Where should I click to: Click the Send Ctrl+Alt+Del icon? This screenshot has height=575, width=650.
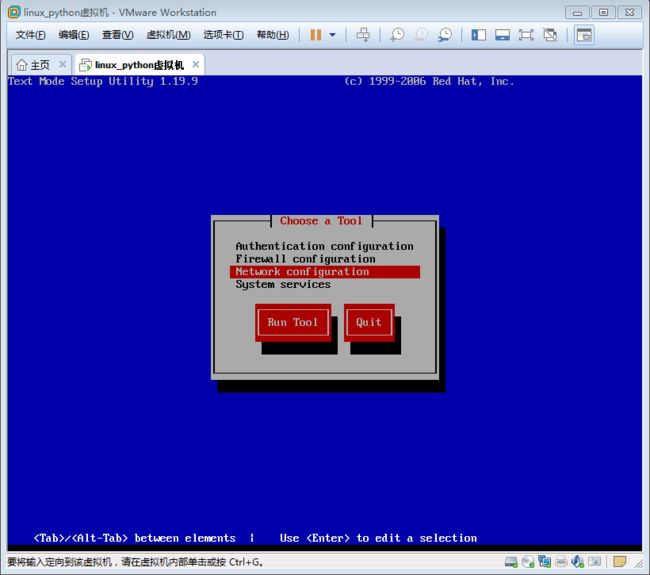pos(363,35)
